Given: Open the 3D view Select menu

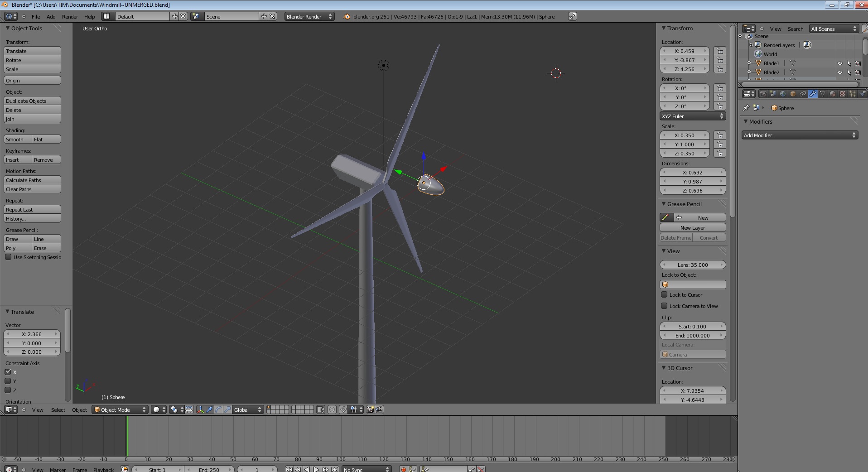Looking at the screenshot, I should [x=58, y=409].
